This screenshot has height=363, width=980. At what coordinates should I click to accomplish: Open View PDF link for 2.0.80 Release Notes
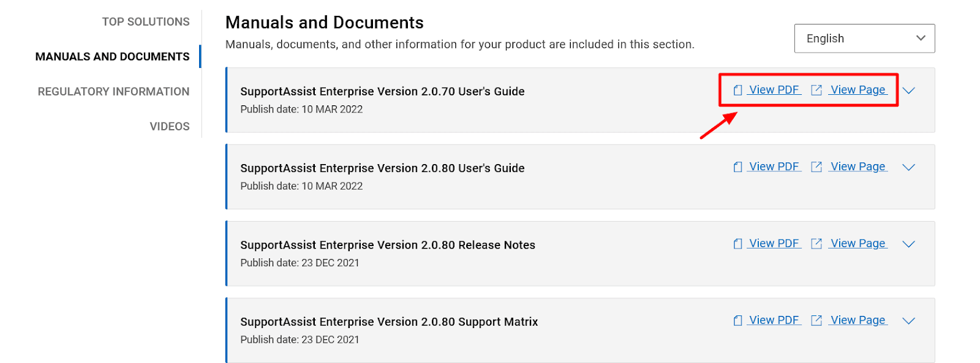click(x=774, y=244)
